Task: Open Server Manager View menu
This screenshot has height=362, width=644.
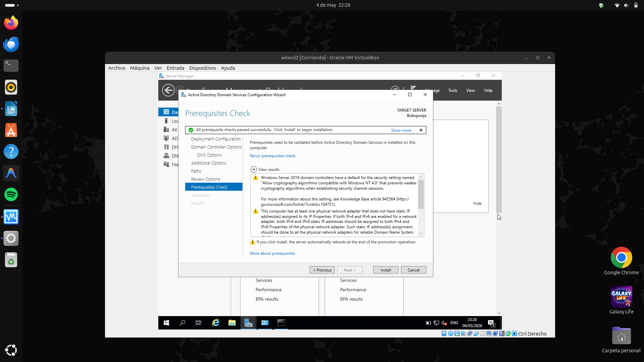Action: coord(470,90)
